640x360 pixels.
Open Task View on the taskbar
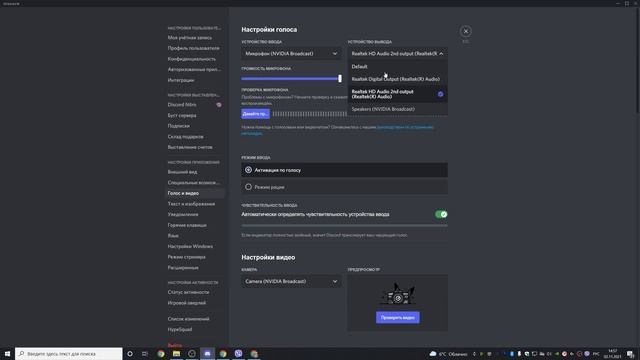pos(145,353)
